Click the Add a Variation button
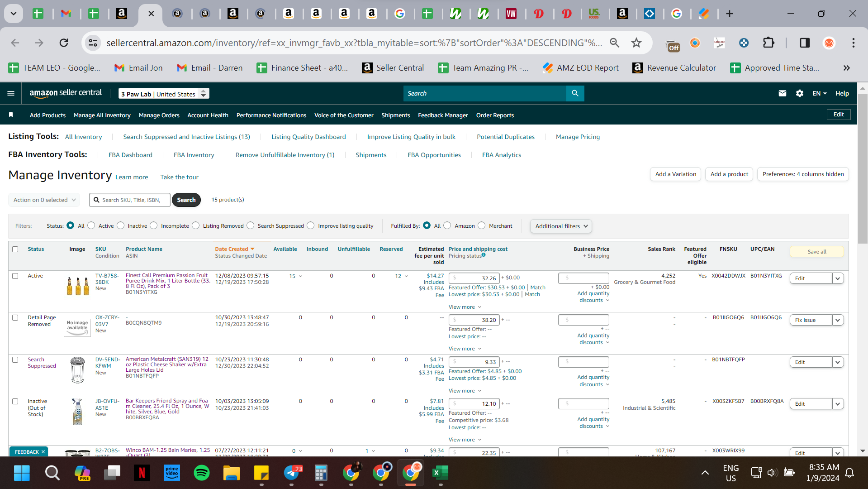This screenshot has width=868, height=489. pos(676,174)
